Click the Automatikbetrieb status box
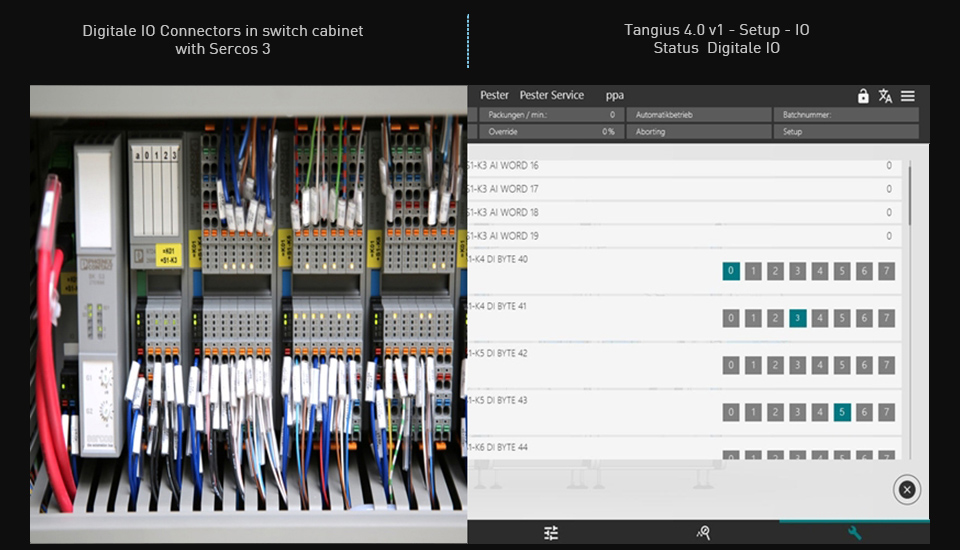Viewport: 960px width, 550px height. coord(699,115)
